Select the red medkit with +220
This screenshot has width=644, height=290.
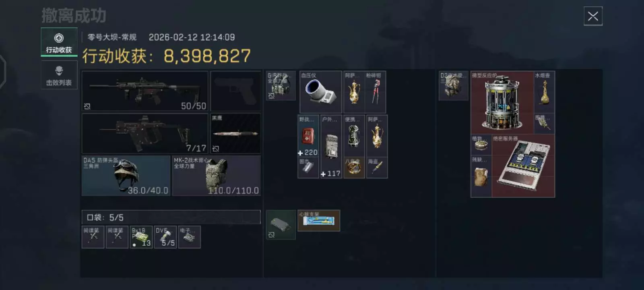point(308,136)
